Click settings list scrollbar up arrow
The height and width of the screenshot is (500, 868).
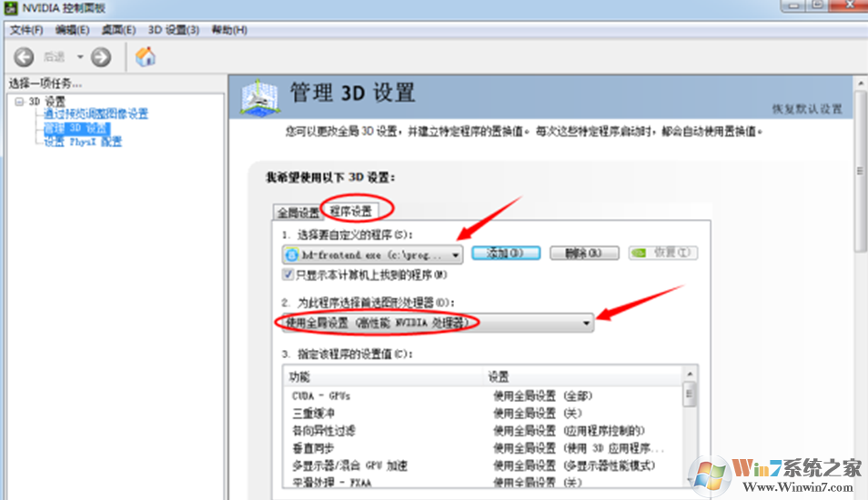click(690, 375)
